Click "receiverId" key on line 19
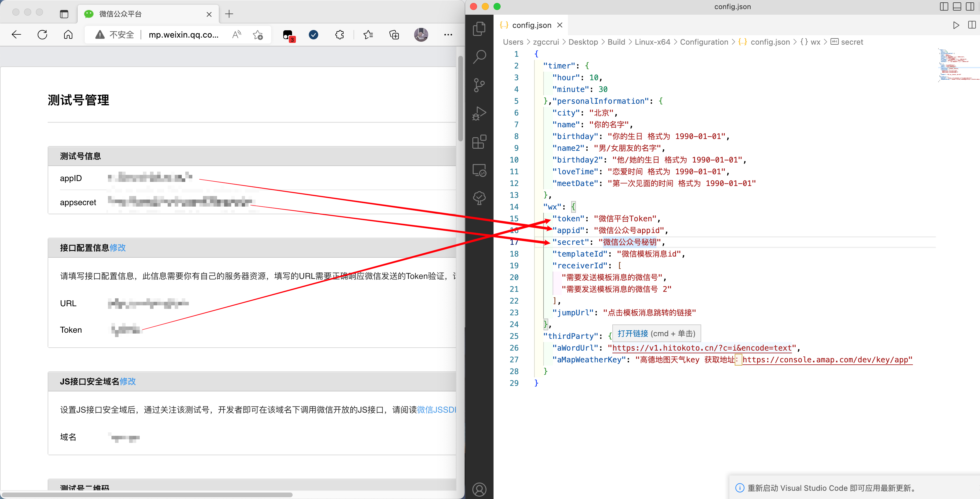 pyautogui.click(x=580, y=266)
